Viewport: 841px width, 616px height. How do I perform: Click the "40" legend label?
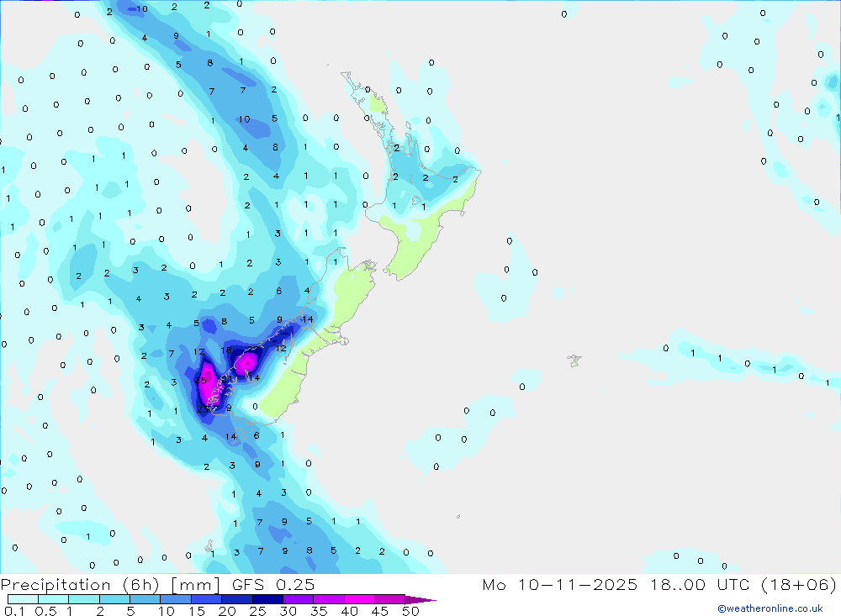[349, 611]
